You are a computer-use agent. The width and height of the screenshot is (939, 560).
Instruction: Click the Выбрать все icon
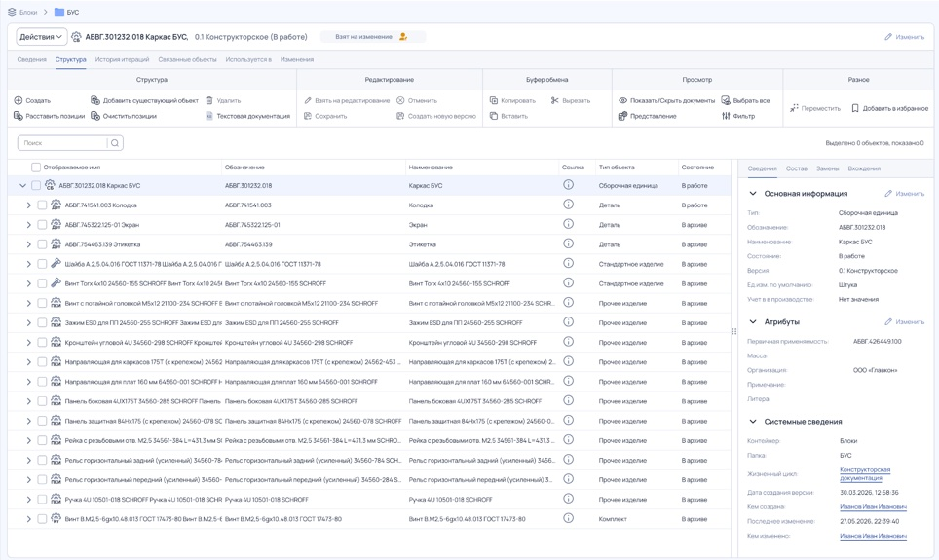[726, 100]
